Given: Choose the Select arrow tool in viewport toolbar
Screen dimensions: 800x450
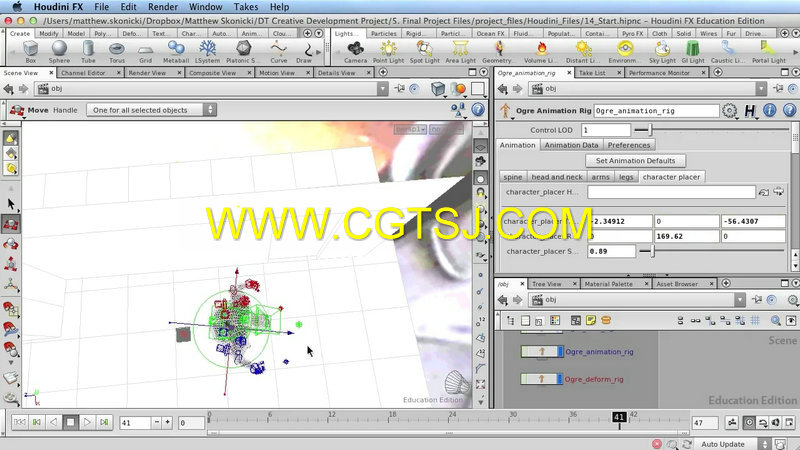Looking at the screenshot, I should (11, 204).
